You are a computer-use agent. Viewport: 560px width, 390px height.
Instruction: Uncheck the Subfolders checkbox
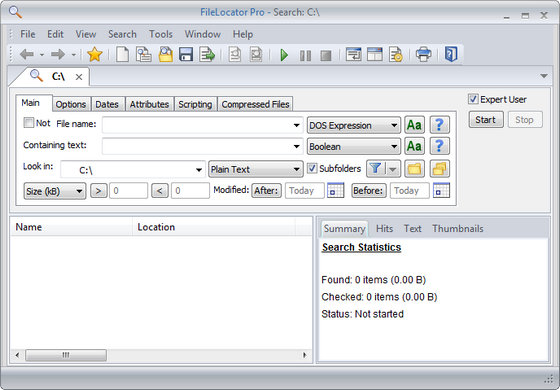pos(312,168)
